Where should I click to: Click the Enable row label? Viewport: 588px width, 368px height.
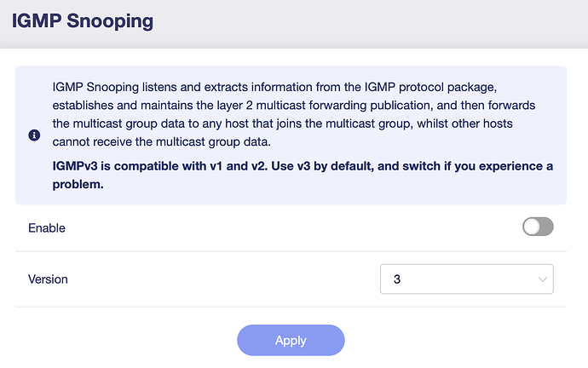(x=47, y=227)
